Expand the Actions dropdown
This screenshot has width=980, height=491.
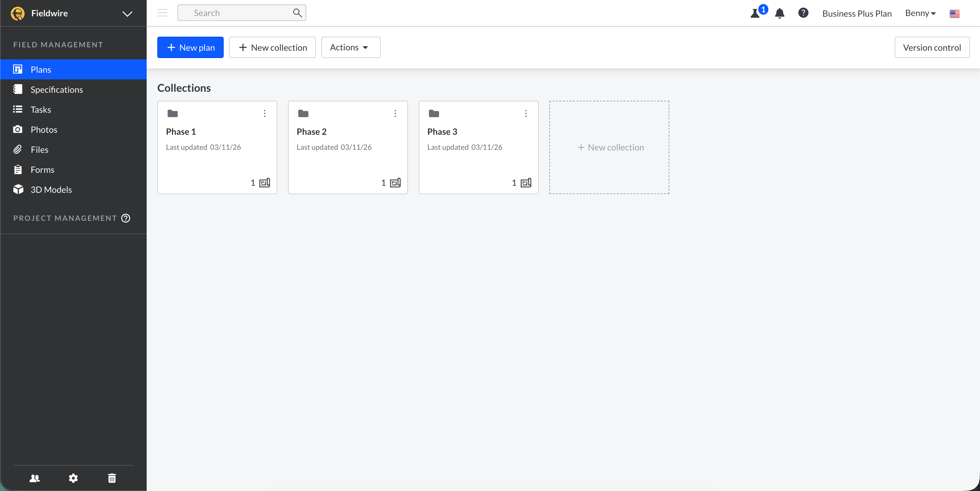[x=350, y=48]
